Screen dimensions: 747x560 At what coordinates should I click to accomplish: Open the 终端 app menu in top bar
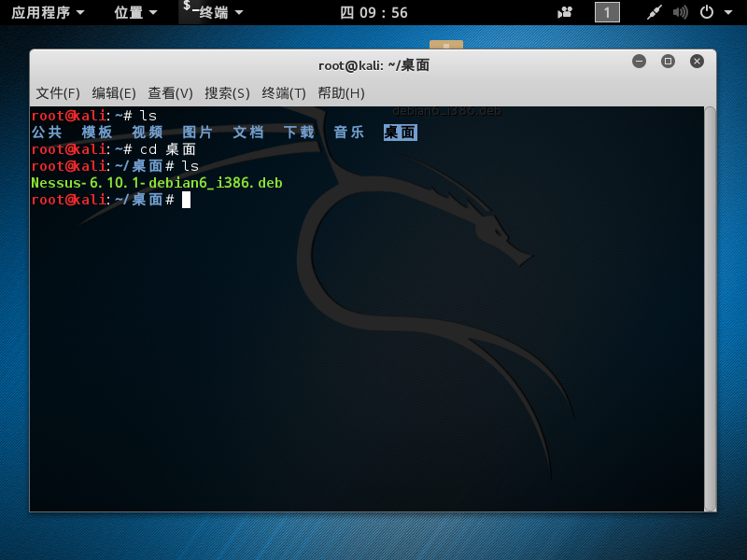point(214,12)
